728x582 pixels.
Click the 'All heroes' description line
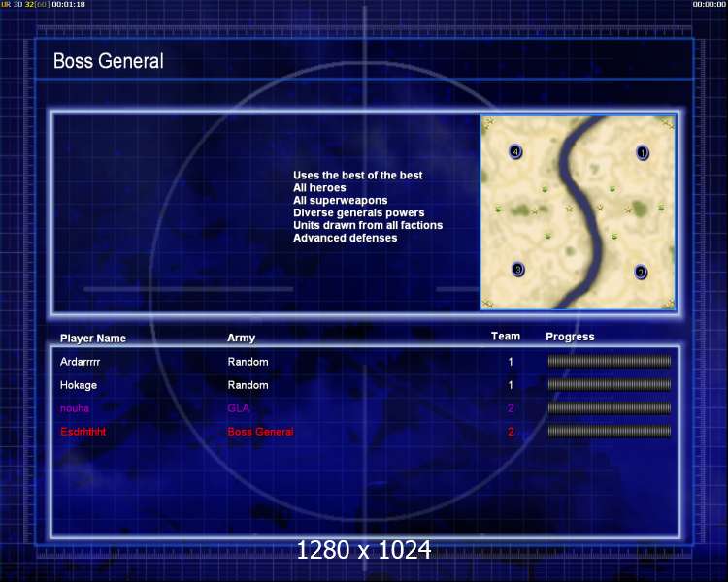point(319,188)
